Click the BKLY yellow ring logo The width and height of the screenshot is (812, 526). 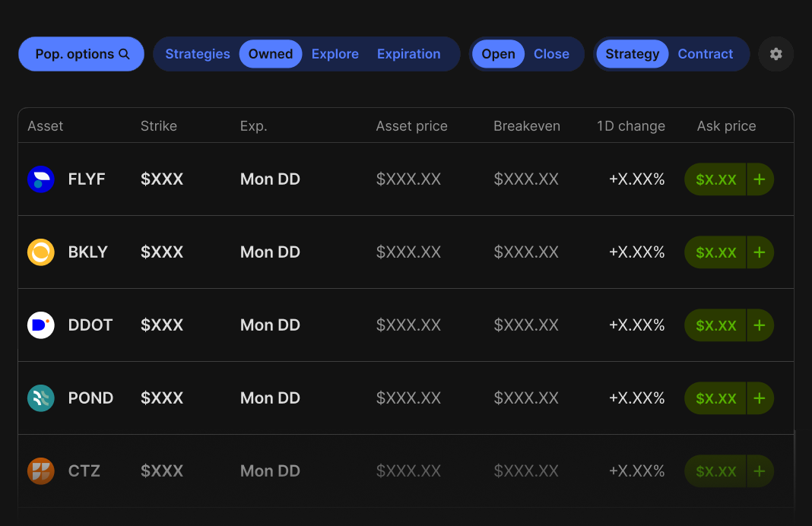click(41, 252)
